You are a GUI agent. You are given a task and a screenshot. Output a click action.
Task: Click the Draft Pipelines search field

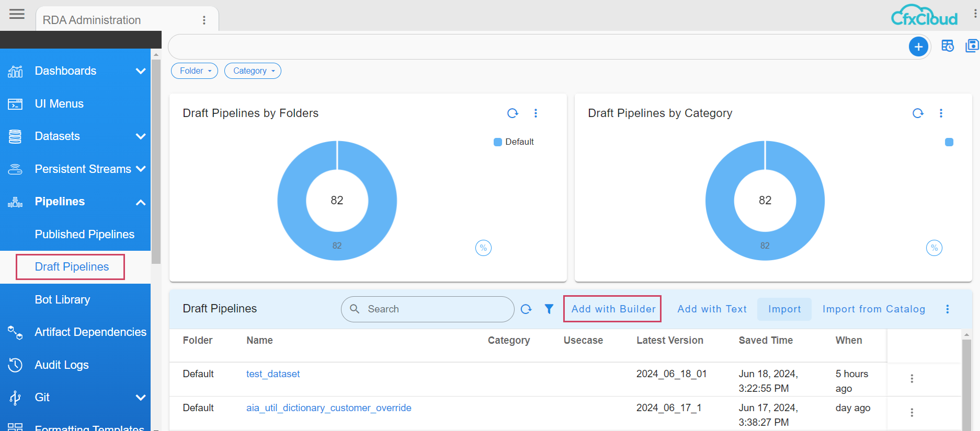coord(434,309)
